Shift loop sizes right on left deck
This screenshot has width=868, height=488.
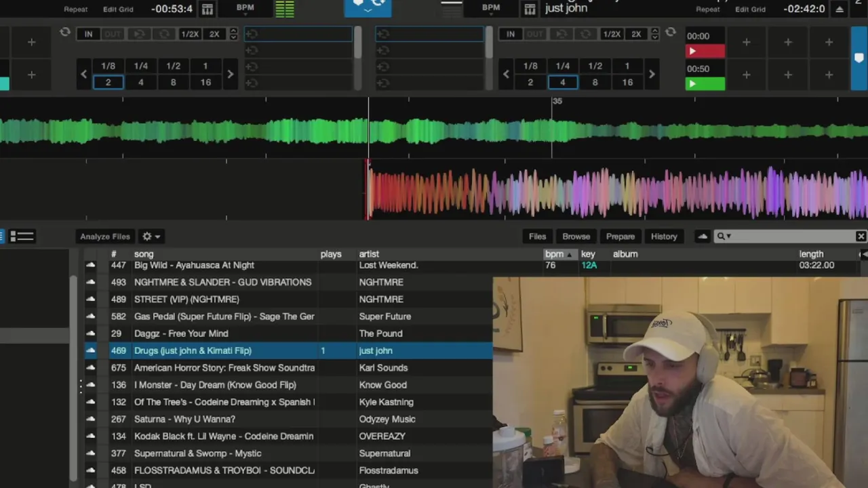tap(230, 74)
